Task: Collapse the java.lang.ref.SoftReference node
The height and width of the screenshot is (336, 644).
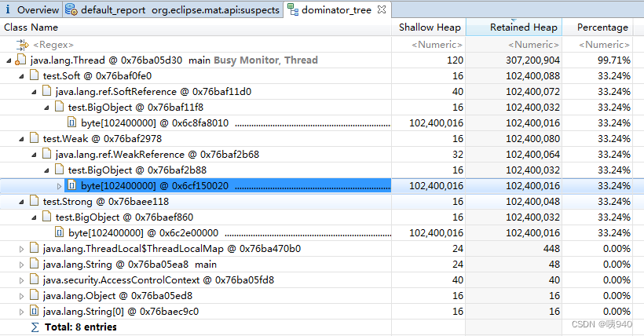Action: (34, 92)
